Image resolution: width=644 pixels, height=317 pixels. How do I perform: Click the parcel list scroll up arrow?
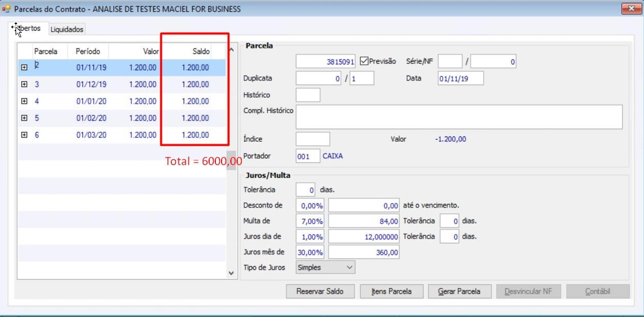[x=231, y=50]
